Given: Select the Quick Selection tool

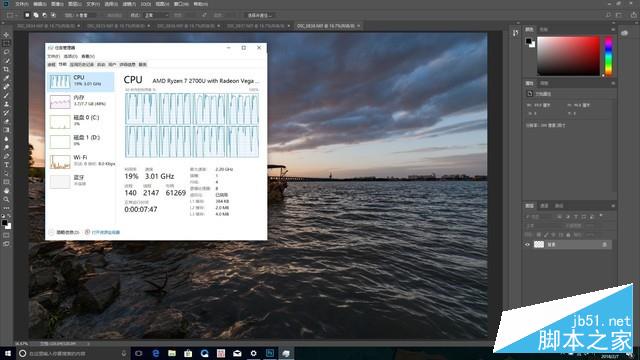Looking at the screenshot, I should [x=6, y=61].
